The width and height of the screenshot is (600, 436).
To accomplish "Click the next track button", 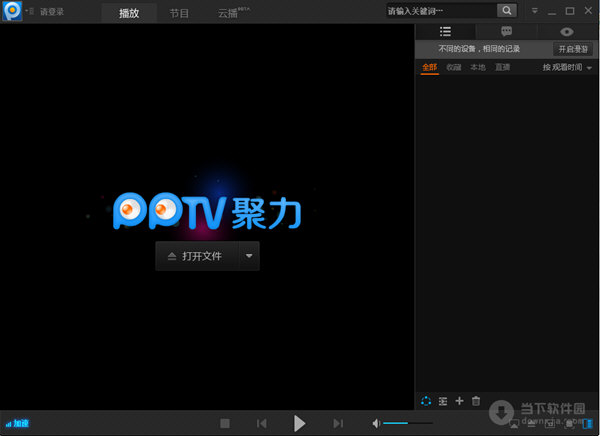I will point(338,423).
